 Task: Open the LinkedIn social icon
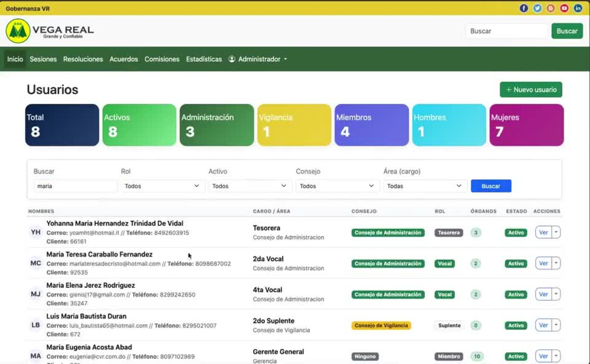[578, 8]
